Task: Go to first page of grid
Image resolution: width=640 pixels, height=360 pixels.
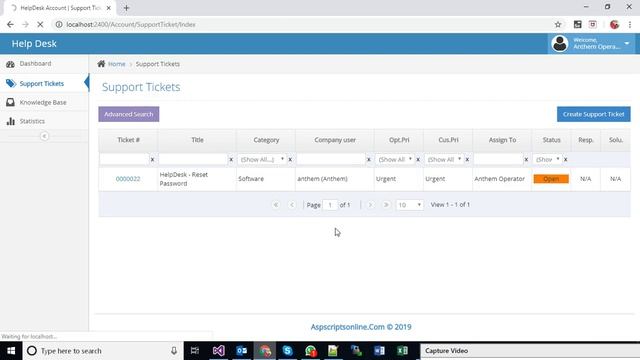Action: (x=276, y=204)
